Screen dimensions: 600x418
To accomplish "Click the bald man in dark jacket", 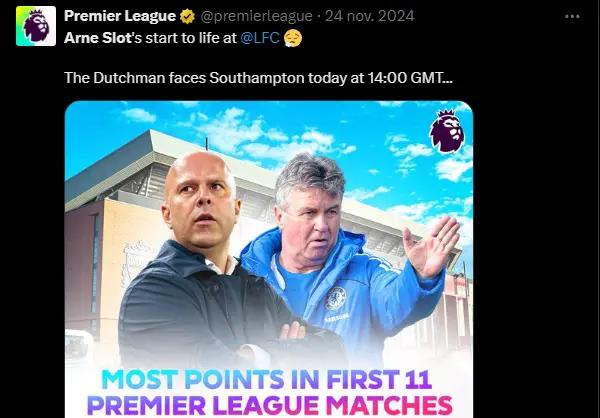I will click(203, 260).
